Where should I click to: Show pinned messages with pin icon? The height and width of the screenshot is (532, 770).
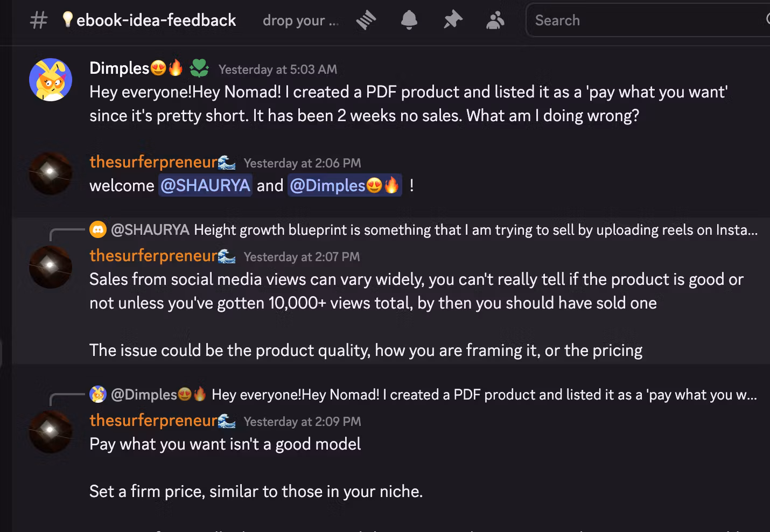[x=453, y=20]
